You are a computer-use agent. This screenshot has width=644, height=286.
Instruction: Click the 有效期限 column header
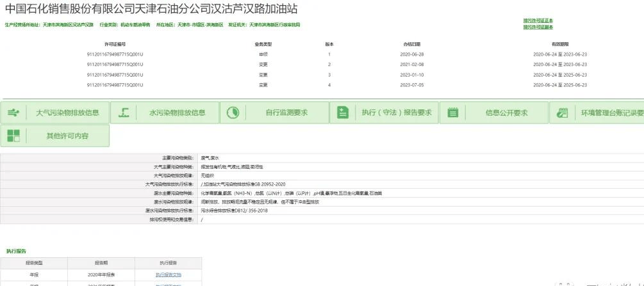[560, 44]
